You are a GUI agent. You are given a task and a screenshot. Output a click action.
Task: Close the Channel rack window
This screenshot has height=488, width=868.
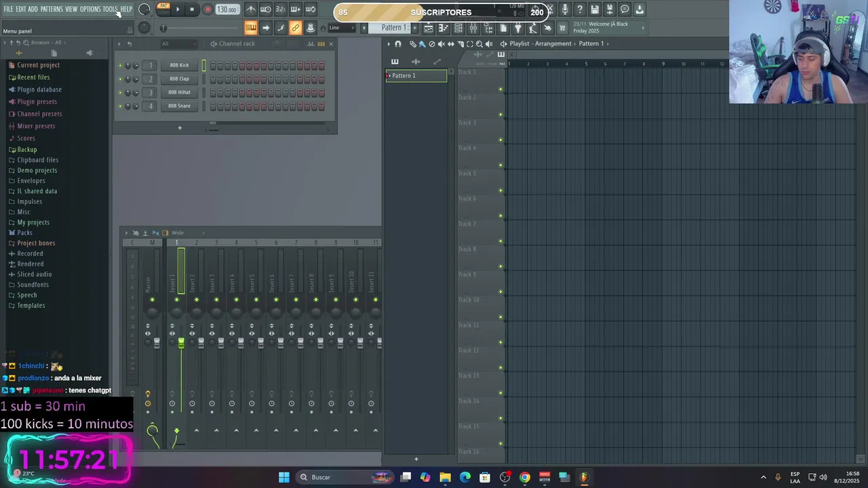[x=331, y=44]
